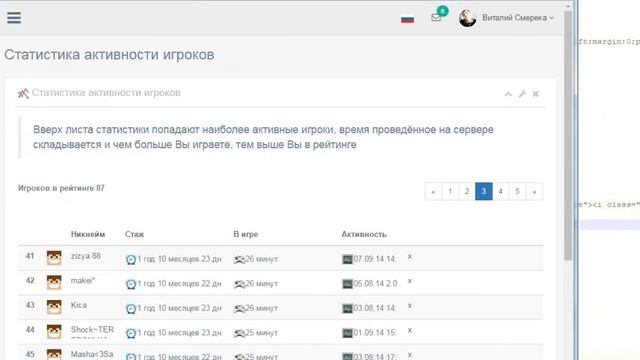
Task: Click clock icon in zizya 88 row
Action: [x=131, y=260]
